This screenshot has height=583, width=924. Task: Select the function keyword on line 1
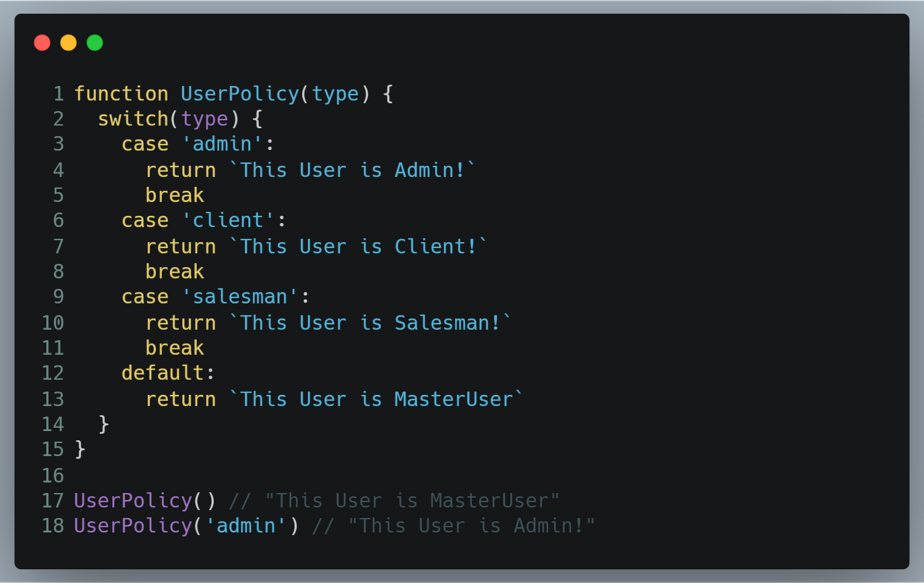121,94
